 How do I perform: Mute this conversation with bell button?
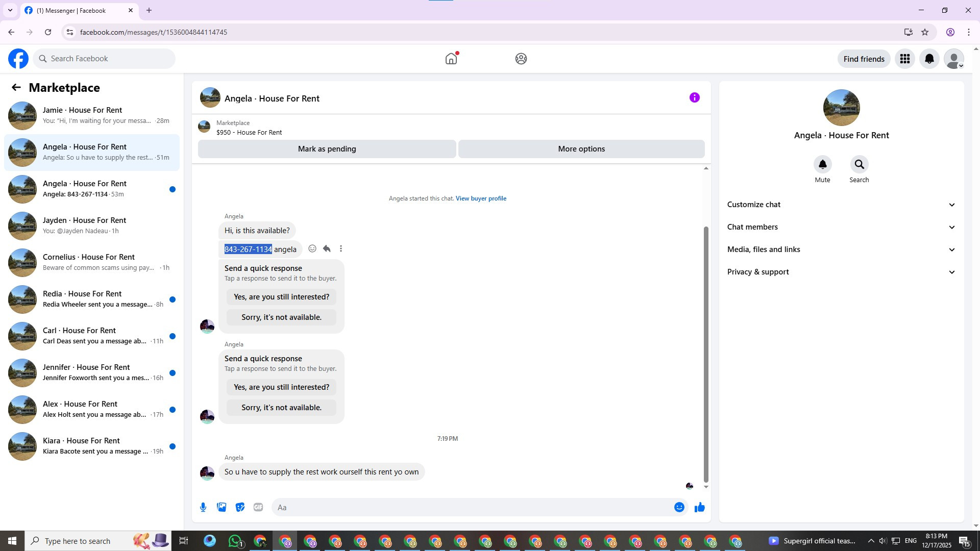(x=822, y=165)
